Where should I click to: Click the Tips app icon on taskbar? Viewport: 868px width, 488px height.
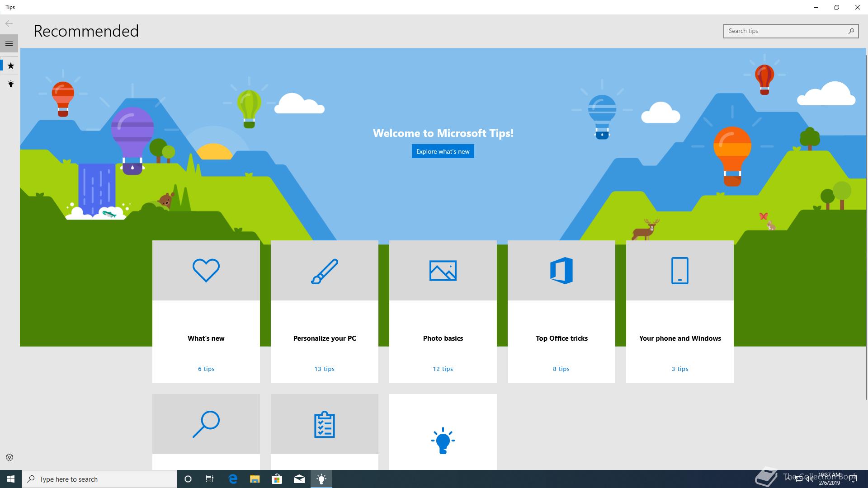point(321,479)
